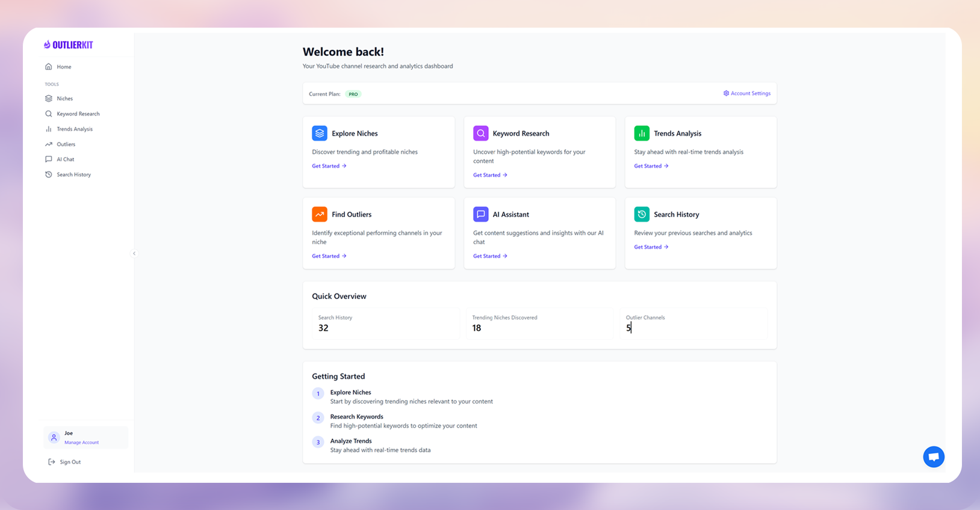Click the user name Joe
The height and width of the screenshot is (510, 980).
coord(69,433)
